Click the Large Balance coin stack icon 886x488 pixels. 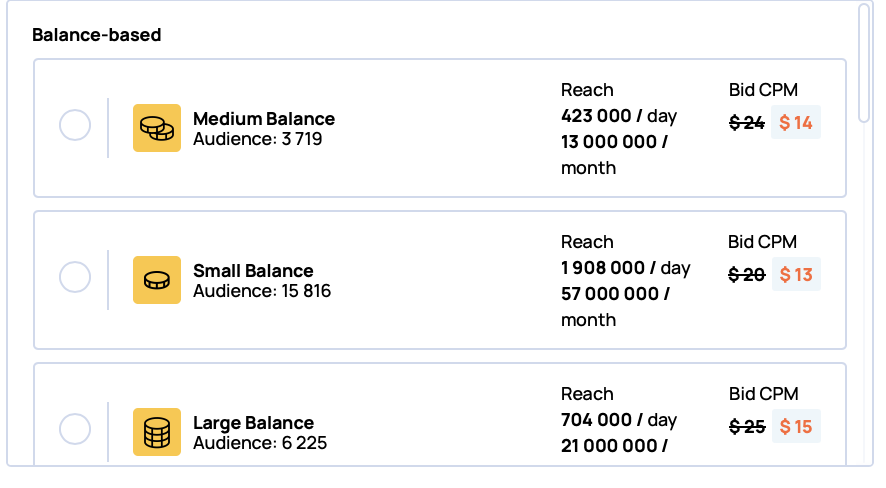pos(157,432)
